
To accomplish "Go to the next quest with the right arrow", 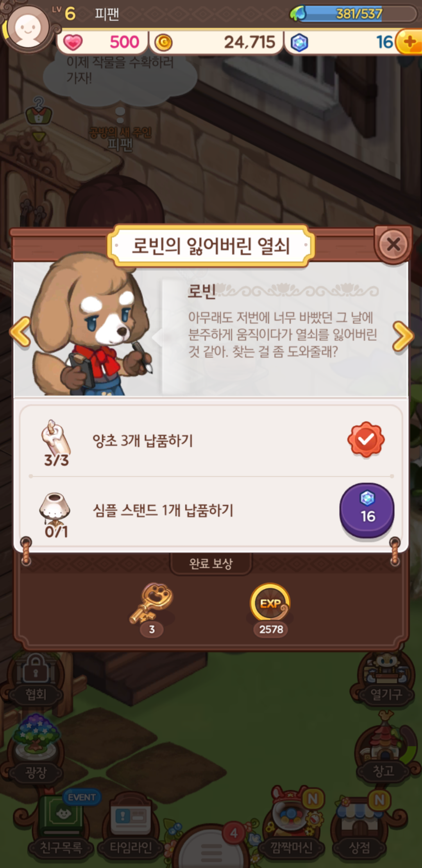I will click(x=403, y=337).
